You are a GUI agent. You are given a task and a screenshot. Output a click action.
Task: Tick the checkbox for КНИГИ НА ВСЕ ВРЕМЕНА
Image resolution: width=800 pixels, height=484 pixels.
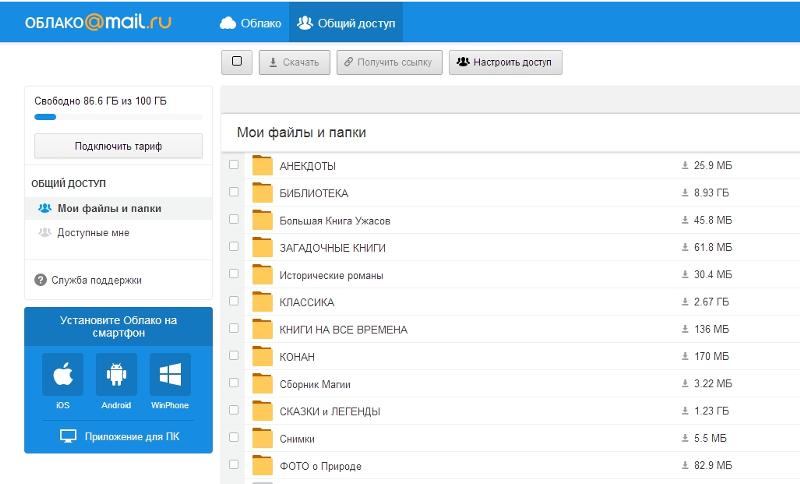(234, 328)
